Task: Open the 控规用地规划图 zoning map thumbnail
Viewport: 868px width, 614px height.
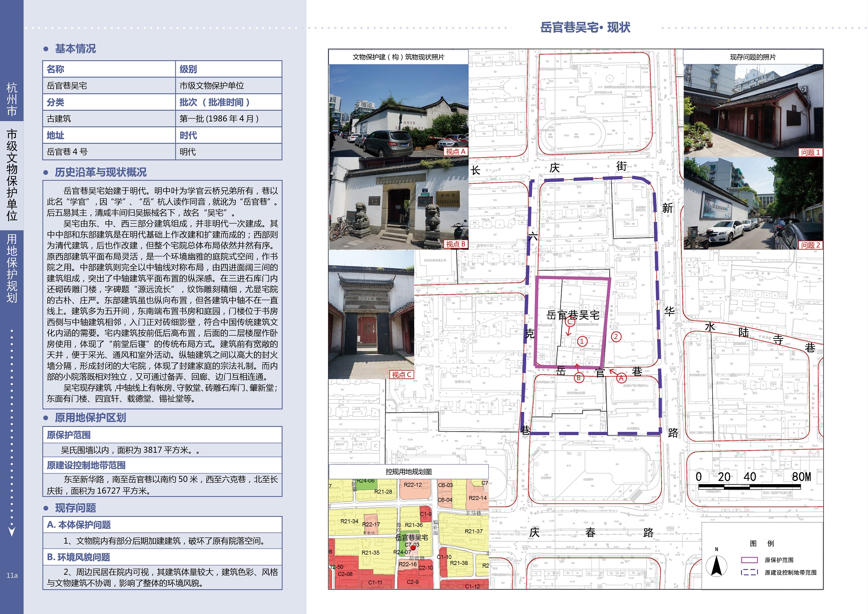Action: tap(409, 534)
